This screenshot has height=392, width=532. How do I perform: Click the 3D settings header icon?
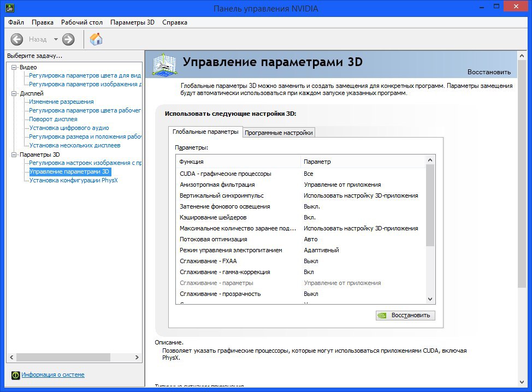164,64
